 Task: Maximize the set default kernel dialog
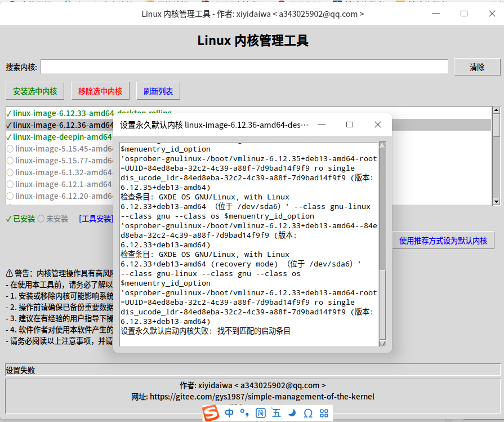coord(350,125)
